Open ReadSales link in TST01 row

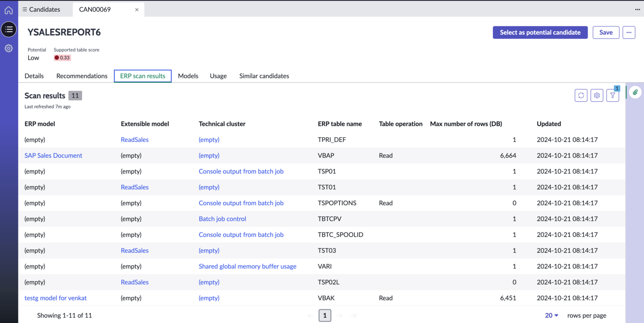pyautogui.click(x=135, y=187)
